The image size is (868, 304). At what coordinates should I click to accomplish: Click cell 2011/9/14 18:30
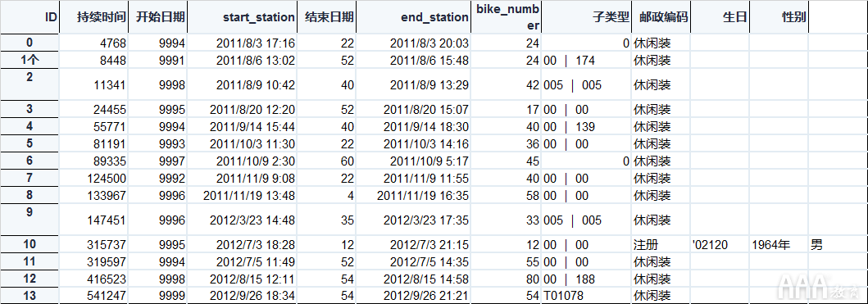tap(413, 127)
